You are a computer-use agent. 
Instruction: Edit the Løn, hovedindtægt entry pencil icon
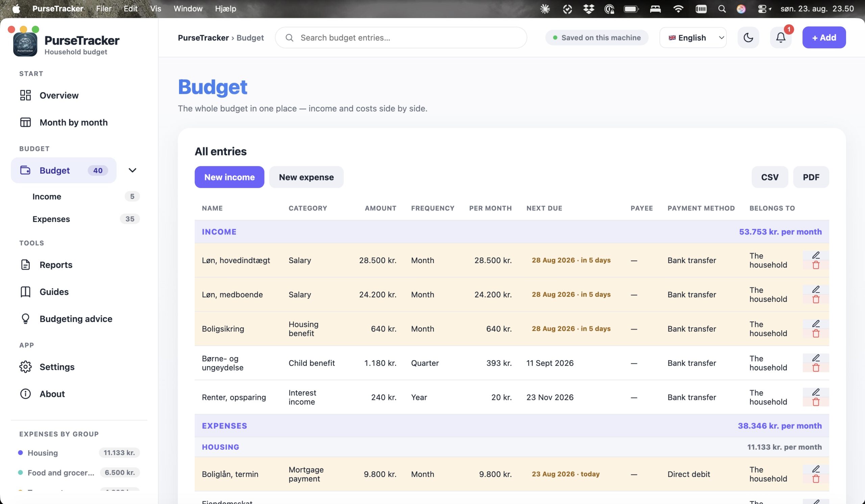pos(816,255)
